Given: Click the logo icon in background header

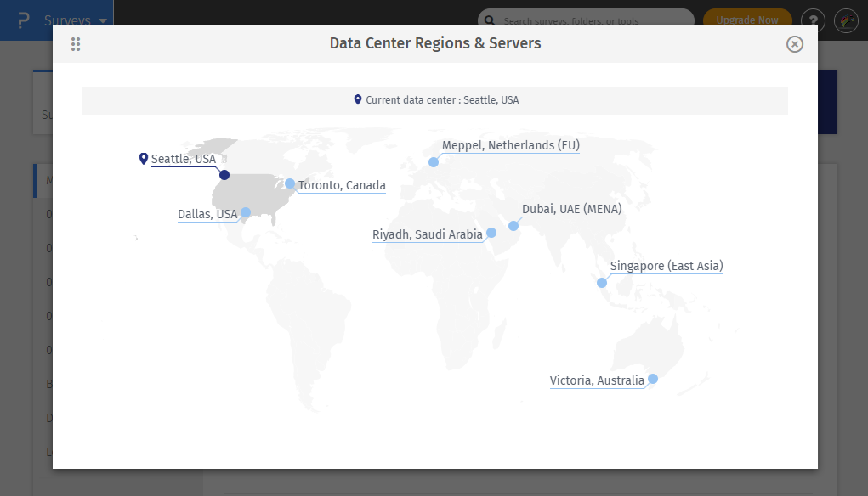Looking at the screenshot, I should (x=23, y=20).
